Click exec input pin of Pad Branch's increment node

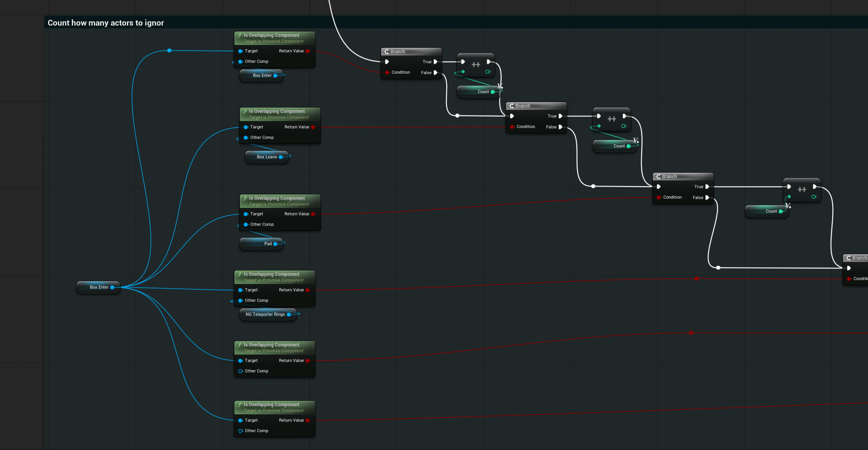coord(789,187)
